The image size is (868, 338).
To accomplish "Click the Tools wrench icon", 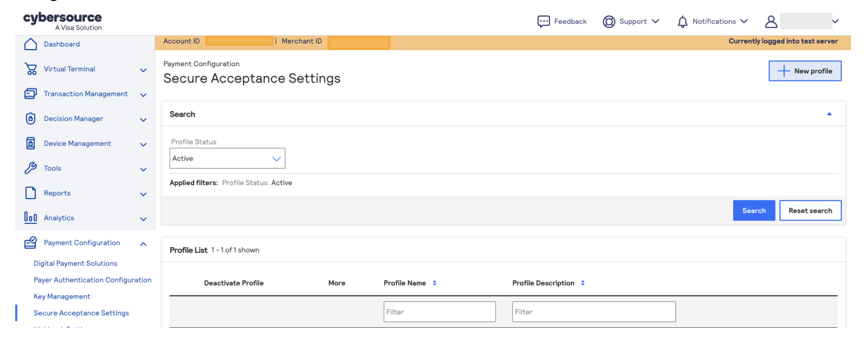I will [30, 168].
